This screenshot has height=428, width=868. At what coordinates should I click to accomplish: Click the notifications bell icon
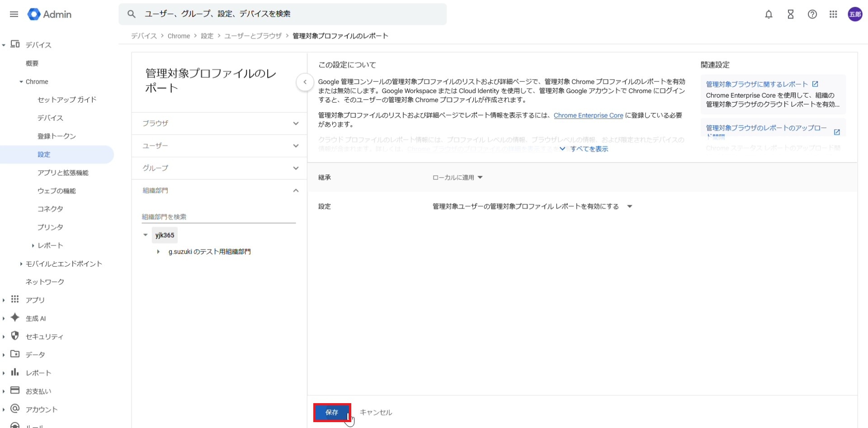click(769, 14)
